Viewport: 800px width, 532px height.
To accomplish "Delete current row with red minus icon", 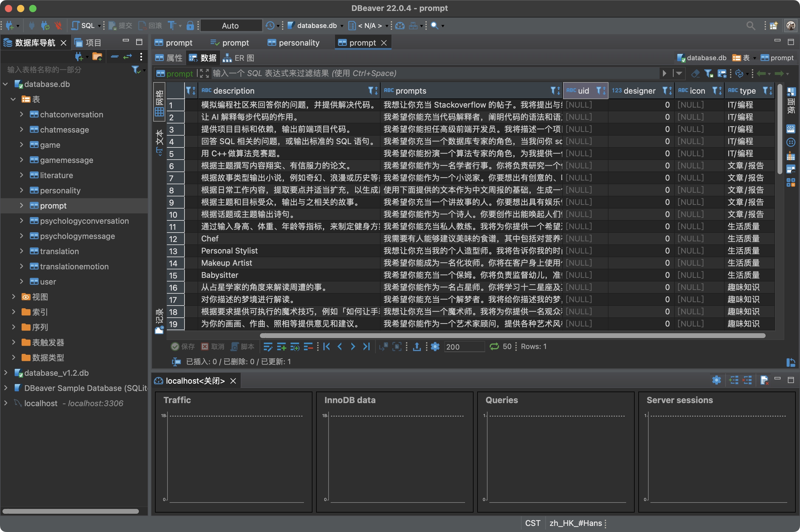I will coord(308,347).
